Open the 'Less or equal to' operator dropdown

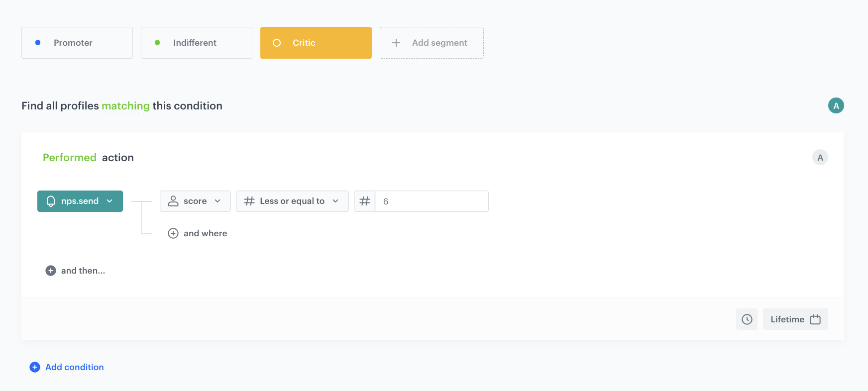(x=292, y=201)
